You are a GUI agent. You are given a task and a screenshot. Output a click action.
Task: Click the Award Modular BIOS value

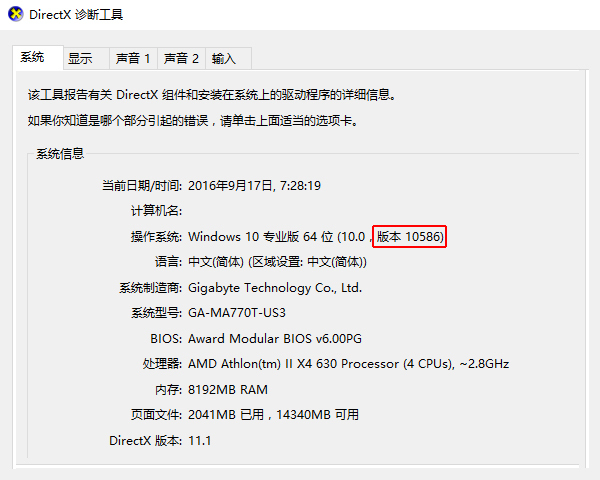point(275,339)
